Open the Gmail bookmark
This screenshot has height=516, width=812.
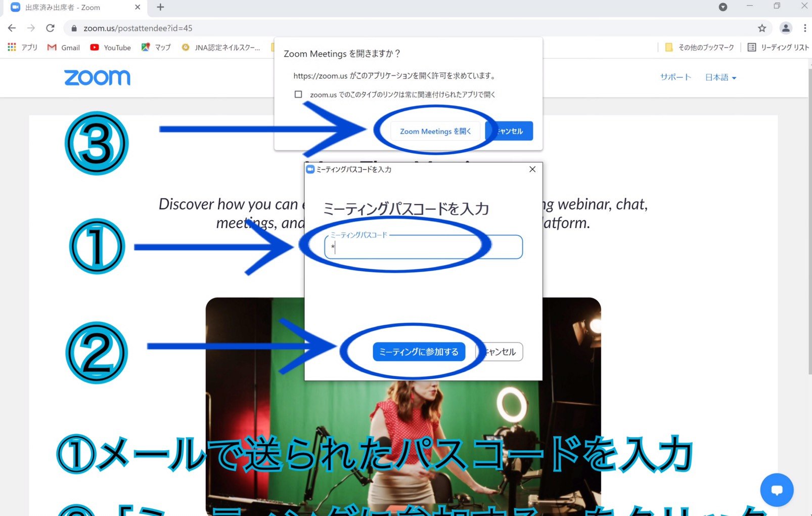(x=64, y=48)
